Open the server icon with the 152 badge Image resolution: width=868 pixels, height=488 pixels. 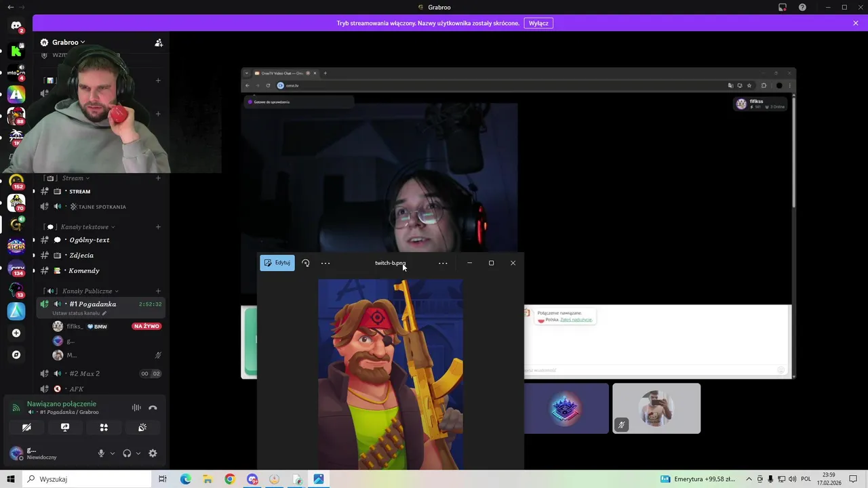pyautogui.click(x=16, y=182)
